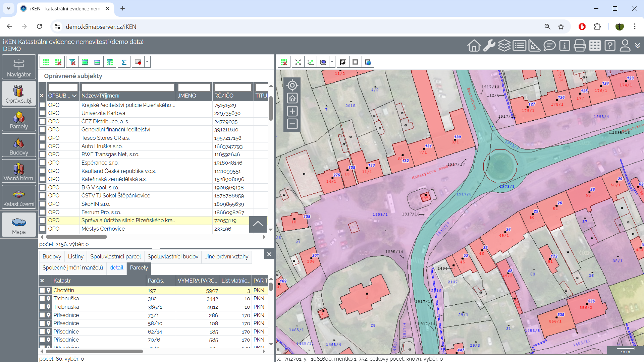The height and width of the screenshot is (362, 644).
Task: Show Třebnuška 365/1 parcel on map
Action: click(49, 307)
